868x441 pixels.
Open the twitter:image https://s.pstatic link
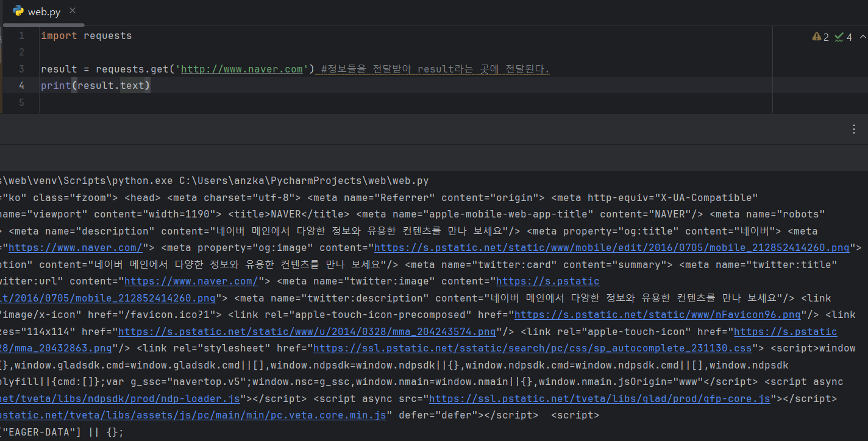[548, 281]
